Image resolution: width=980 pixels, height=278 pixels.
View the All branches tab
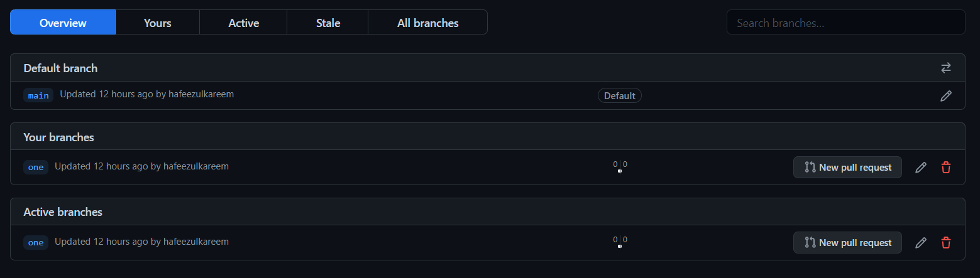click(427, 23)
